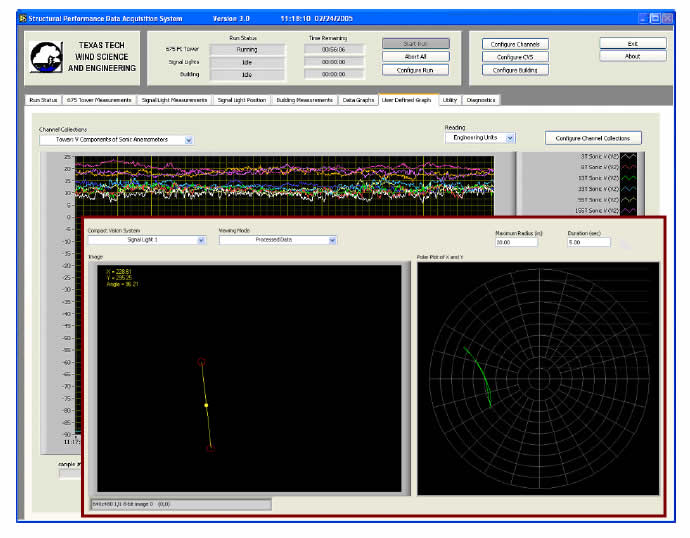
Task: Click the Building time remaining field
Action: tap(334, 75)
